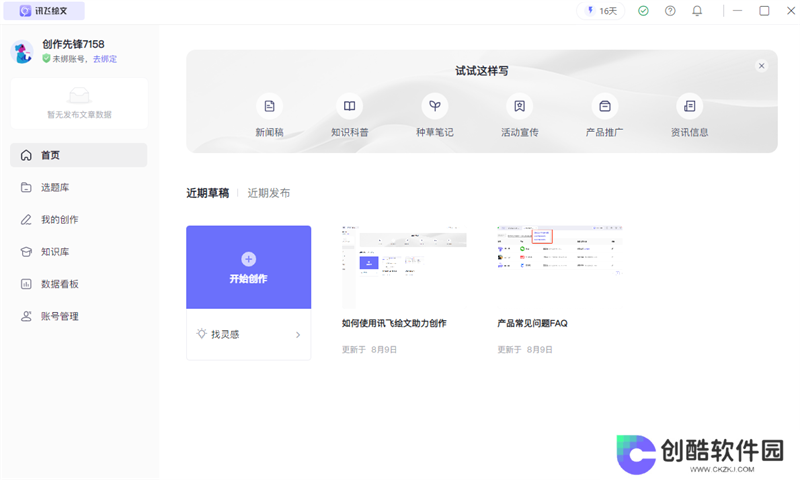Click the 种草笔记 sprout icon
This screenshot has width=800, height=480.
(435, 106)
